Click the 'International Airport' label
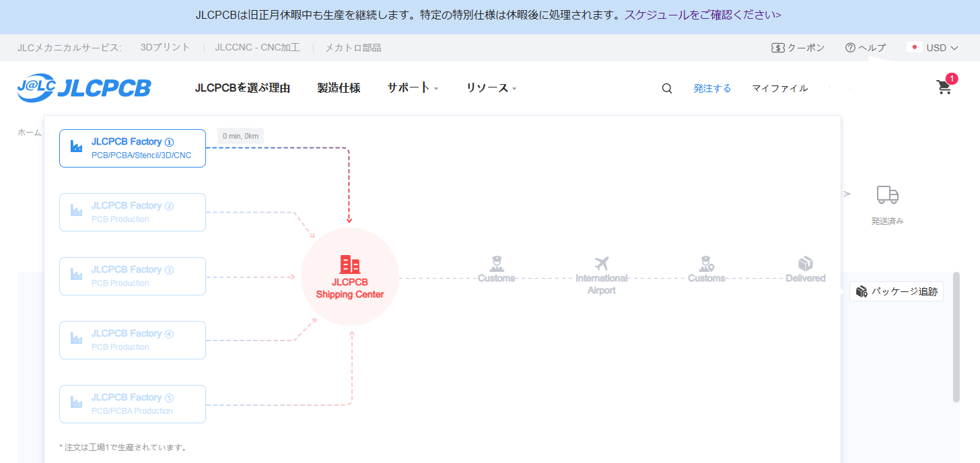 point(602,284)
